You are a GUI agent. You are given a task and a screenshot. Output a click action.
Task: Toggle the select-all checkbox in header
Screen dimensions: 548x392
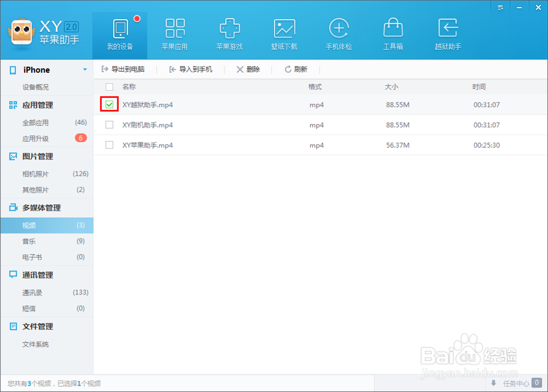coord(110,87)
